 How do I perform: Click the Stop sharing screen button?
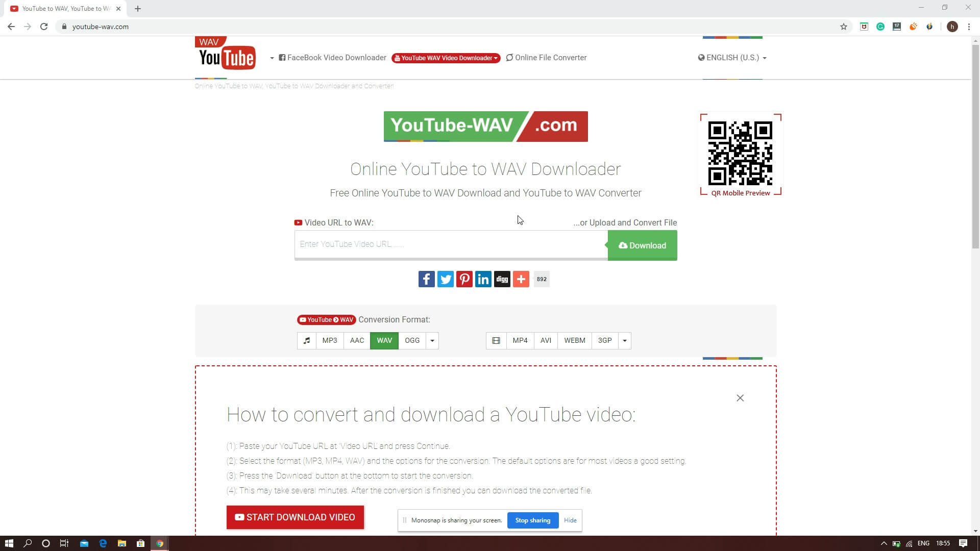[x=532, y=520]
